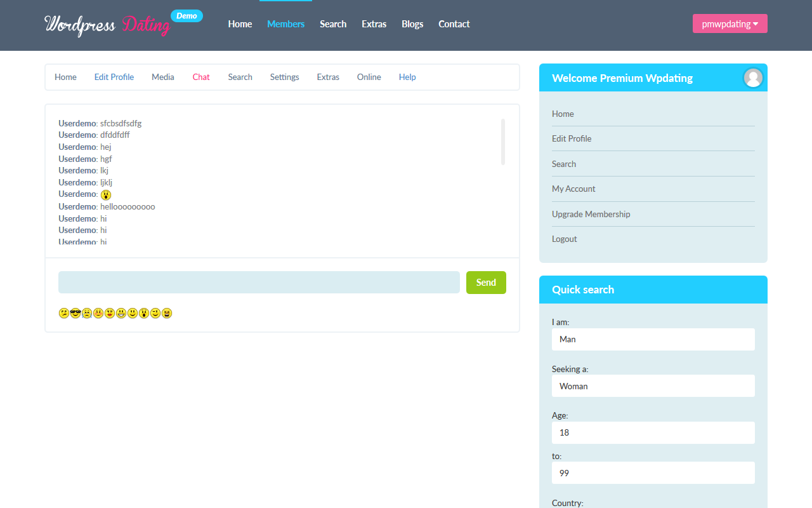
Task: Click Edit Profile in the Welcome sidebar
Action: pyautogui.click(x=572, y=138)
